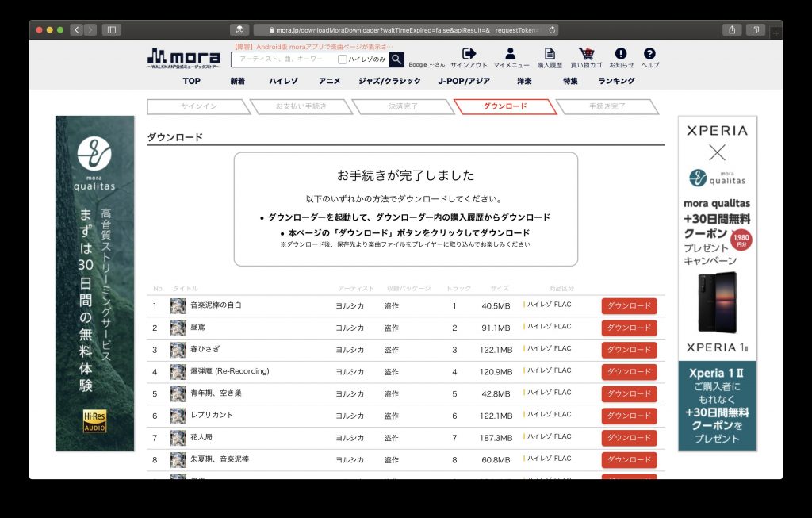This screenshot has width=812, height=518.
Task: Select the ダウンロード step tab
Action: click(505, 106)
